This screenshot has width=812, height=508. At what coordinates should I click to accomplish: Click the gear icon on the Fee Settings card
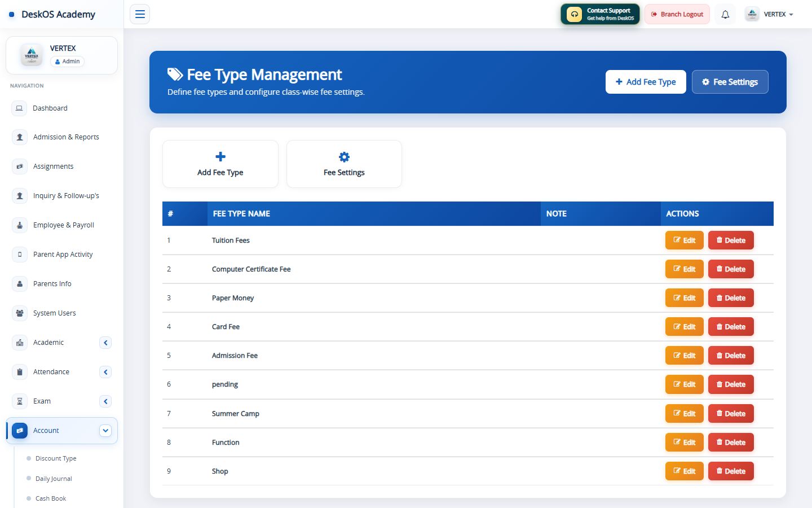coord(344,156)
